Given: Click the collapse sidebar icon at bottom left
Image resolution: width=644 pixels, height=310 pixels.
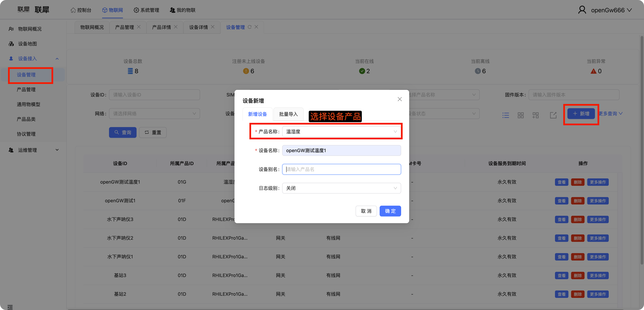Looking at the screenshot, I should click(10, 307).
